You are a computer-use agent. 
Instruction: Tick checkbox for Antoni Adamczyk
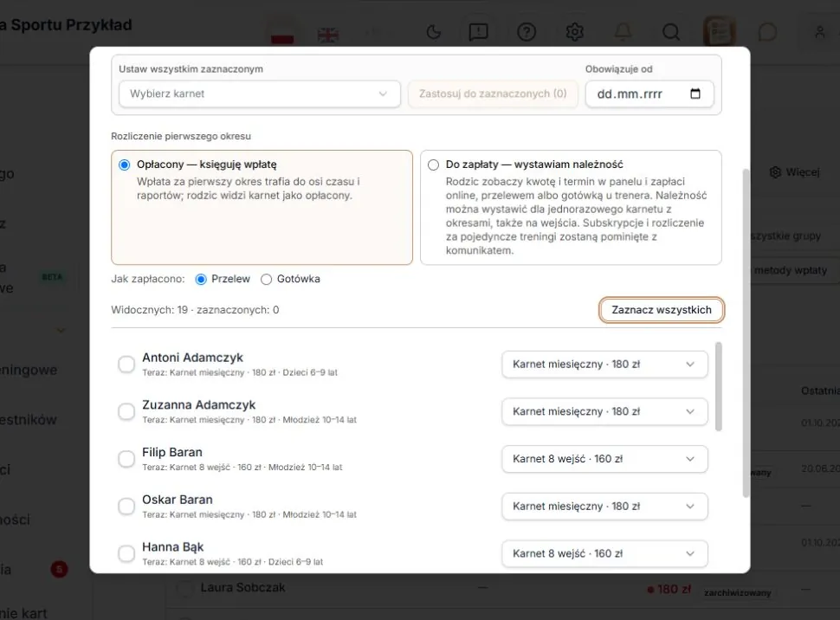point(126,365)
